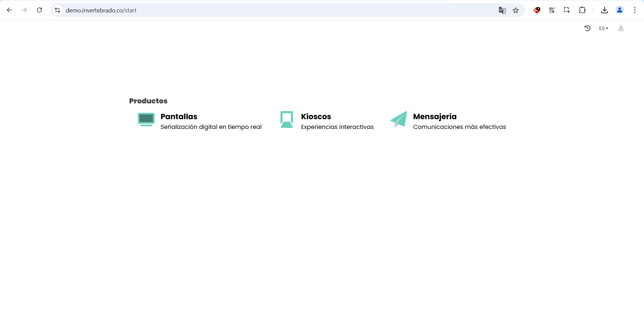The image size is (644, 326).
Task: Open the QR code extension icon
Action: 552,10
